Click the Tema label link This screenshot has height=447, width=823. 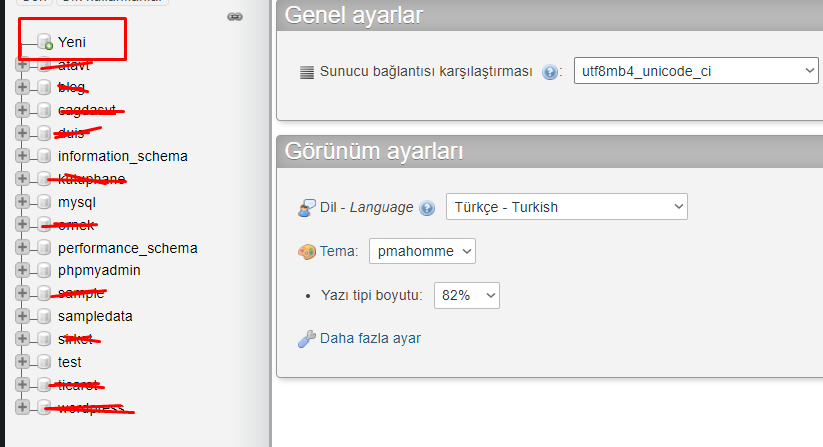pyautogui.click(x=339, y=251)
